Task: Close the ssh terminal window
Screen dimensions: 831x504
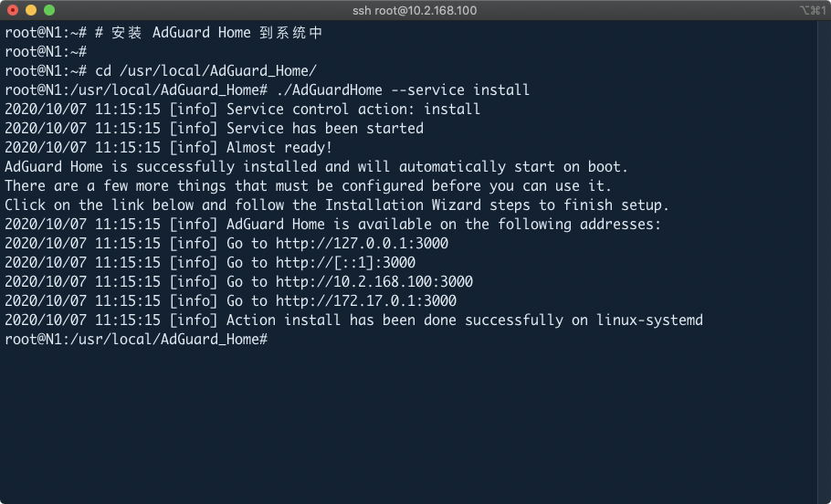Action: (x=13, y=10)
